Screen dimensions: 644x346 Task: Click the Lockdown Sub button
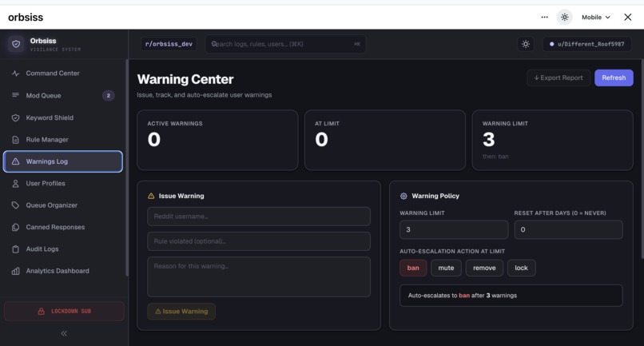tap(64, 311)
